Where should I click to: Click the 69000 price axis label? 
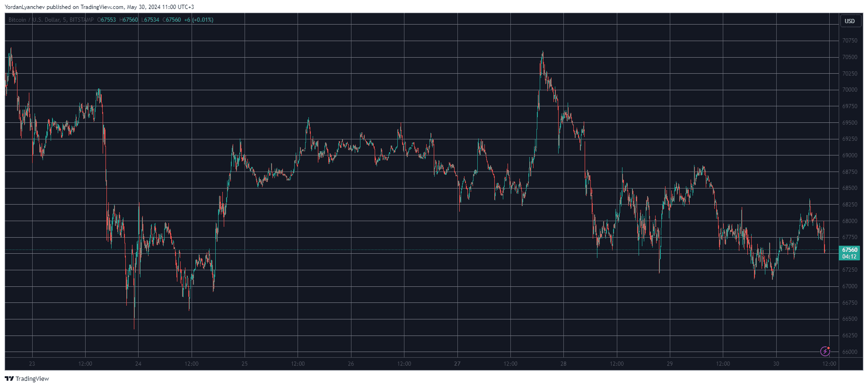(850, 155)
